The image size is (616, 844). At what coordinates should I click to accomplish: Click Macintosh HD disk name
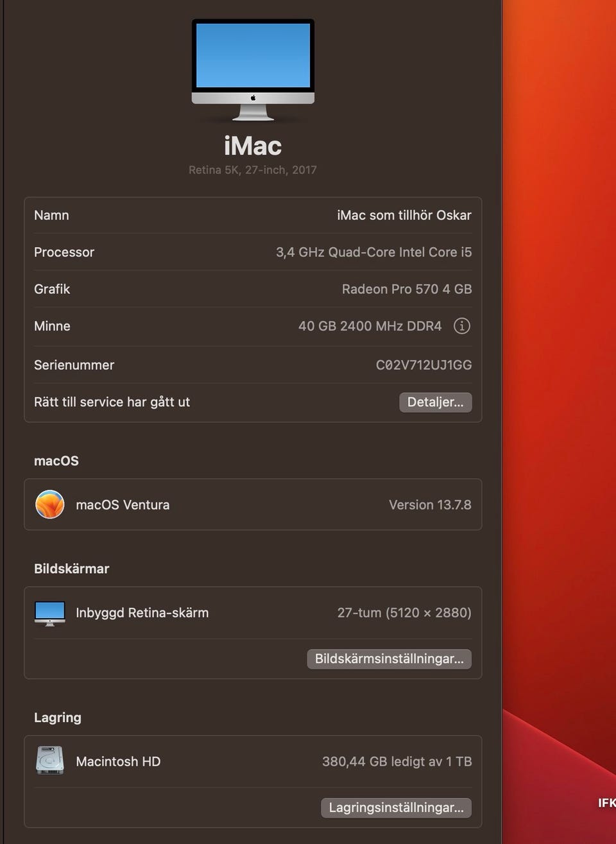118,762
